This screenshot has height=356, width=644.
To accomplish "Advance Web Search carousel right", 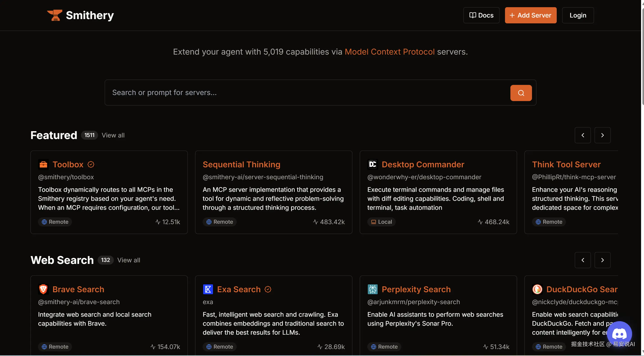I will (x=602, y=260).
